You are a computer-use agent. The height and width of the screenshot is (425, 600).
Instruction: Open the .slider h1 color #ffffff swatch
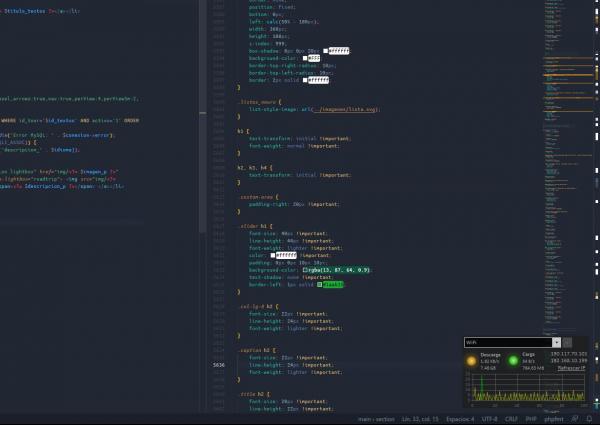point(273,255)
